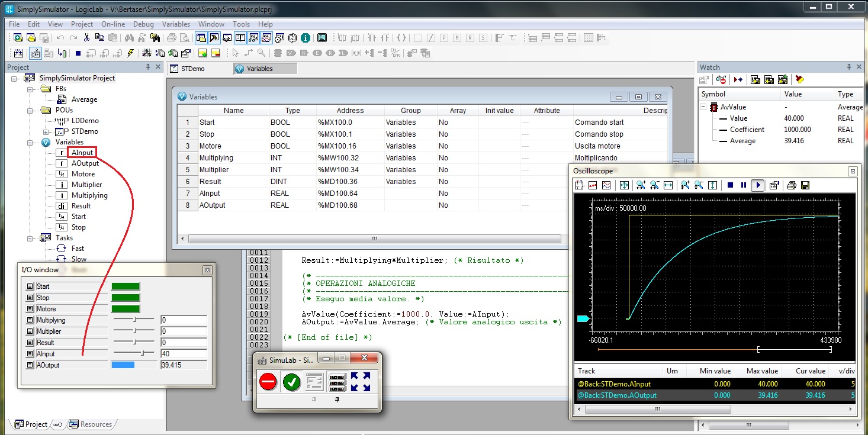
Task: Click the green checkmark icon in SimuLab
Action: click(291, 382)
